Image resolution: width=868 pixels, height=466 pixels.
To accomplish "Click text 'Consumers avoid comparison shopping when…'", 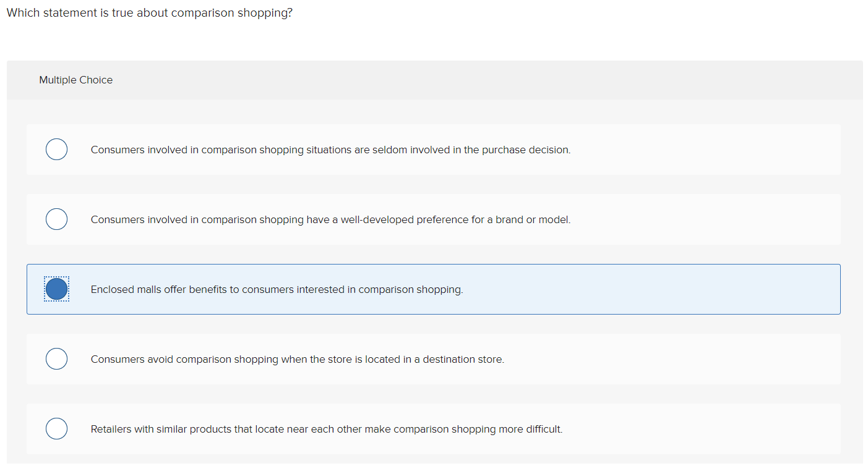I will (x=297, y=359).
